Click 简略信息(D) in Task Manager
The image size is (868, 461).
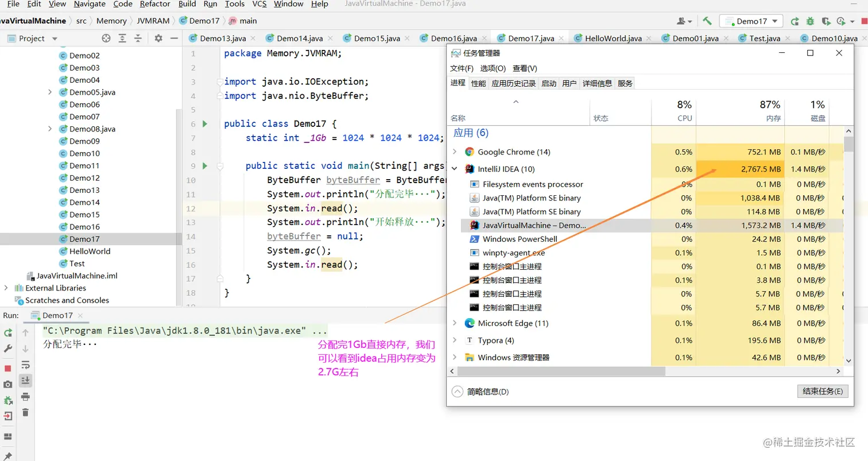(487, 392)
